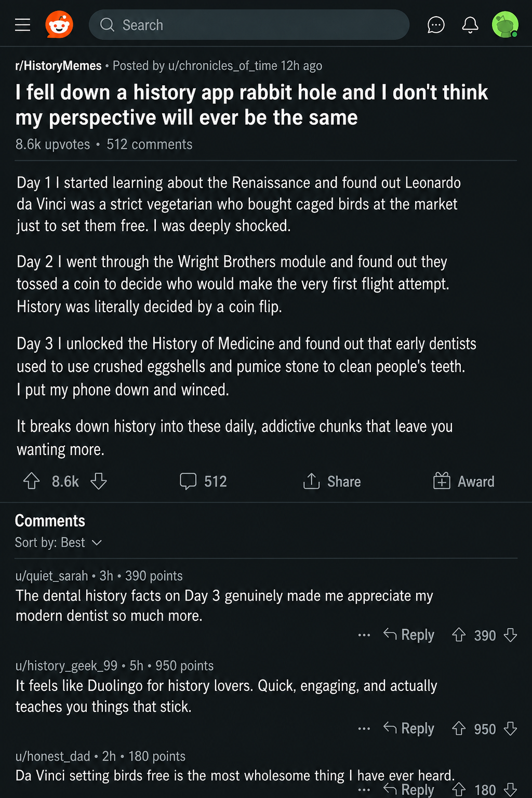Open the notifications bell

pyautogui.click(x=470, y=24)
